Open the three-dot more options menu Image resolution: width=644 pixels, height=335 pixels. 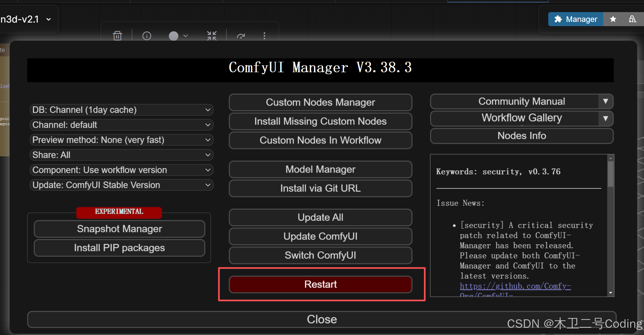coord(264,36)
